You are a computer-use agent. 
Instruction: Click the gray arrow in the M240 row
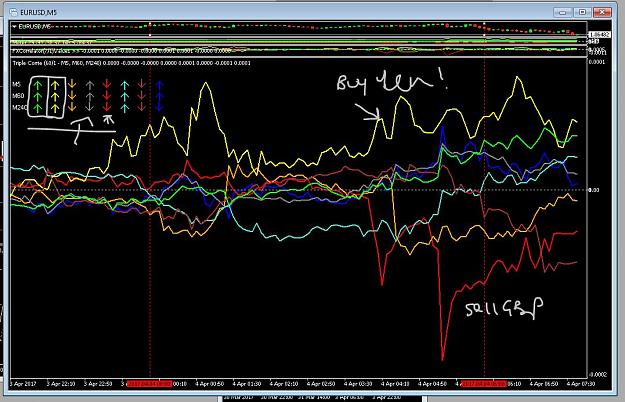(90, 107)
